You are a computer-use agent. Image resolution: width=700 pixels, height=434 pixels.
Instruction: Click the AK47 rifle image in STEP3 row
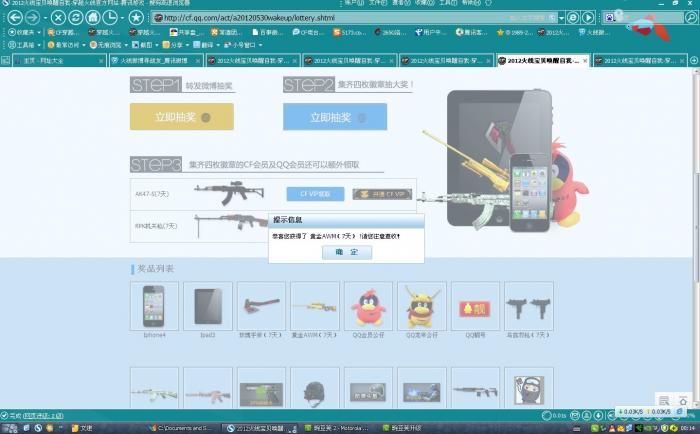pyautogui.click(x=229, y=192)
